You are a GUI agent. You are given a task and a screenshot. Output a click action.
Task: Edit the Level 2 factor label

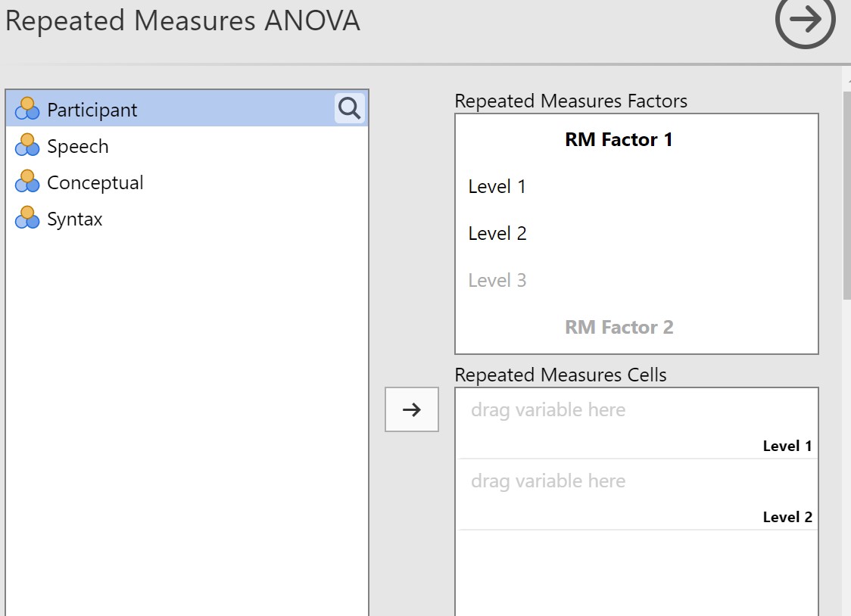pyautogui.click(x=497, y=234)
